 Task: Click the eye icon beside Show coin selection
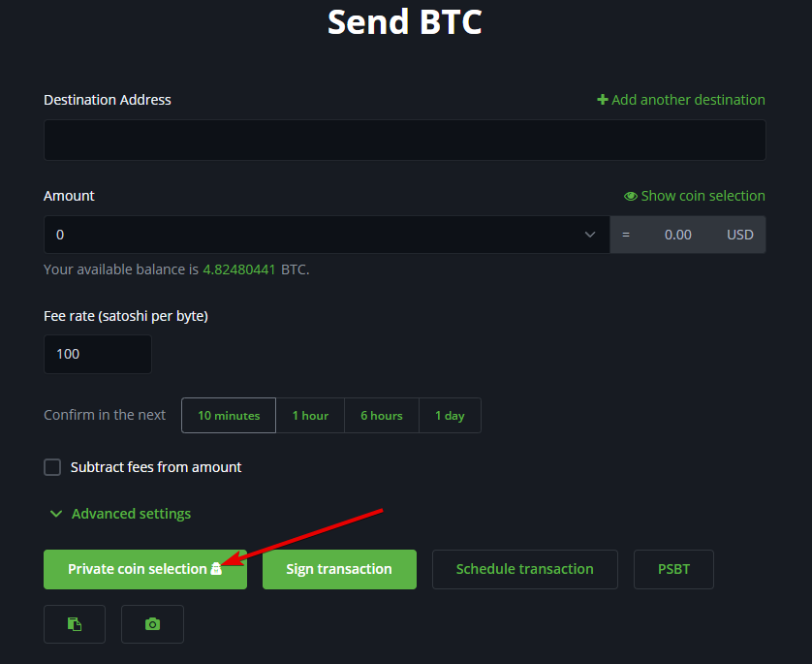630,197
